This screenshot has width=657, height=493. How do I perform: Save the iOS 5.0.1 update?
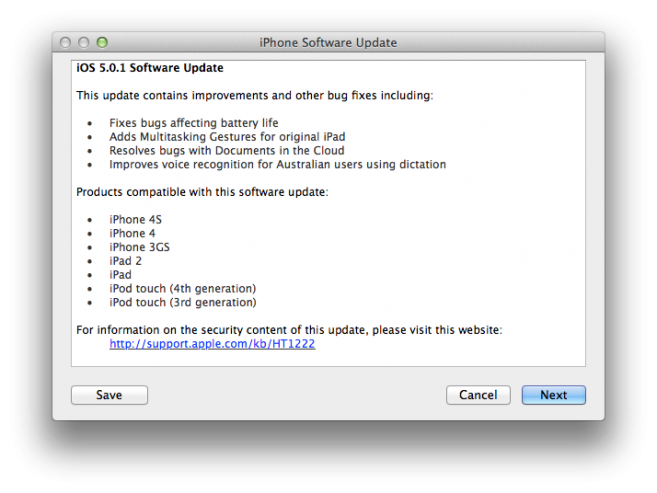109,395
